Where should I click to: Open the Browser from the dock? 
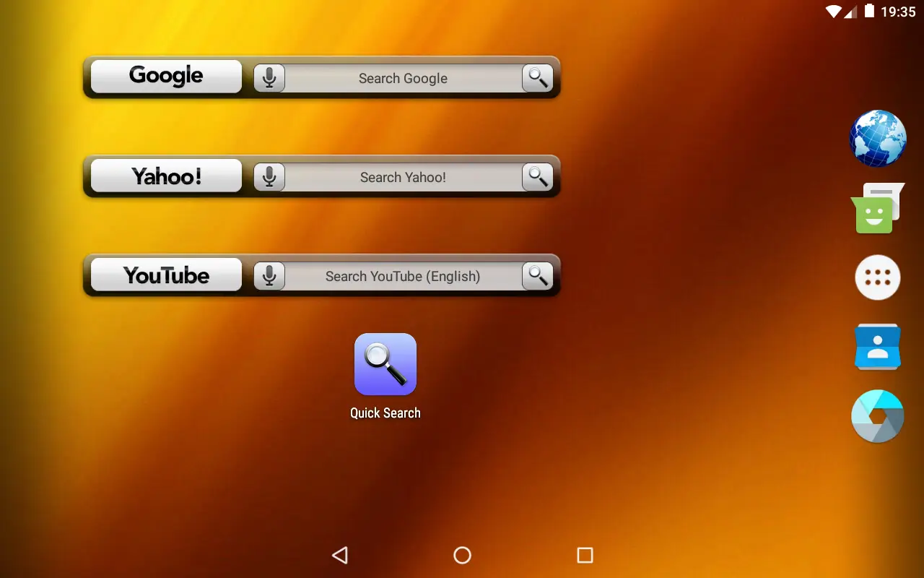tap(877, 138)
